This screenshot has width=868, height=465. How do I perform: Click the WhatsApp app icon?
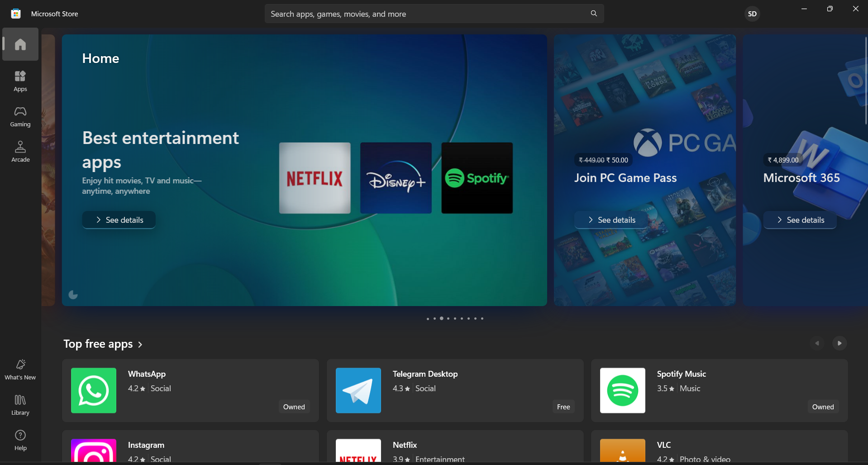pos(94,390)
